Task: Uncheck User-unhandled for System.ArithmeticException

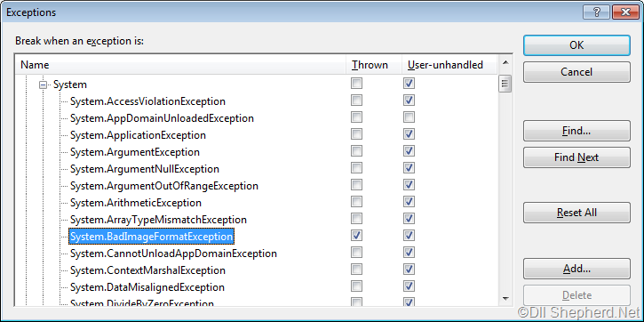Action: tap(409, 202)
